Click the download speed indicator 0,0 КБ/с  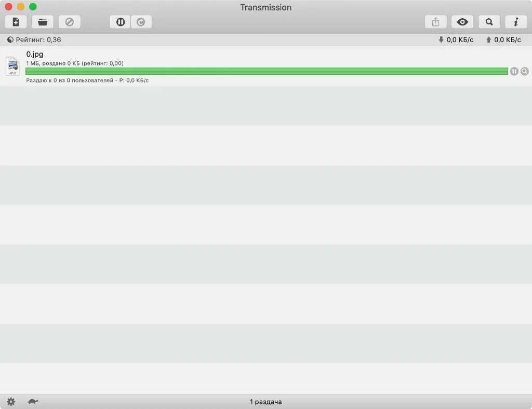(x=456, y=39)
